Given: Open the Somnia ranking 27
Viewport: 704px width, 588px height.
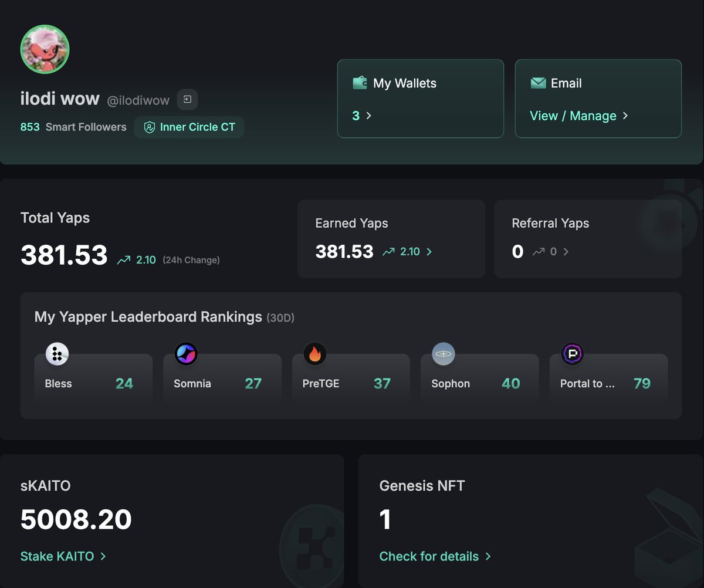Looking at the screenshot, I should click(253, 383).
